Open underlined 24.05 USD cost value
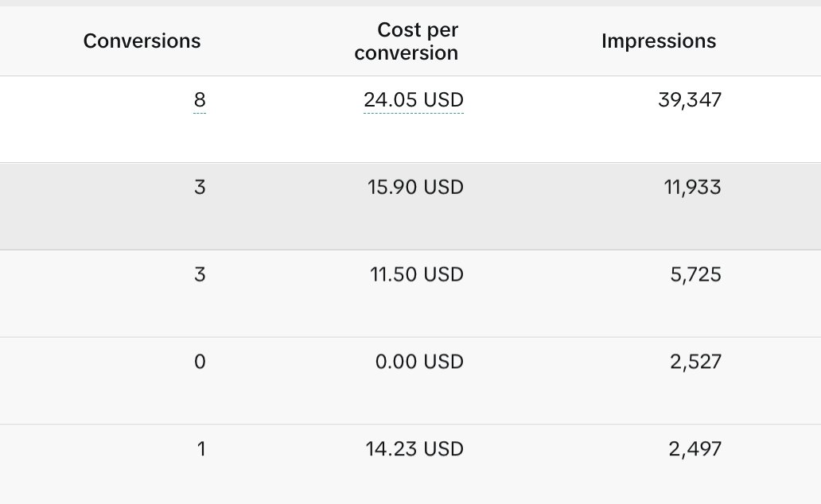821x504 pixels. [414, 100]
